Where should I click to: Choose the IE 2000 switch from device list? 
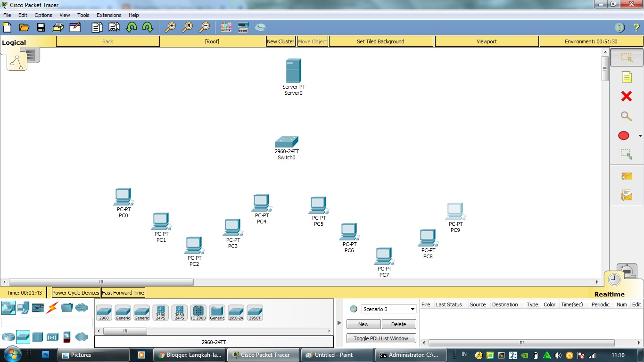click(198, 312)
